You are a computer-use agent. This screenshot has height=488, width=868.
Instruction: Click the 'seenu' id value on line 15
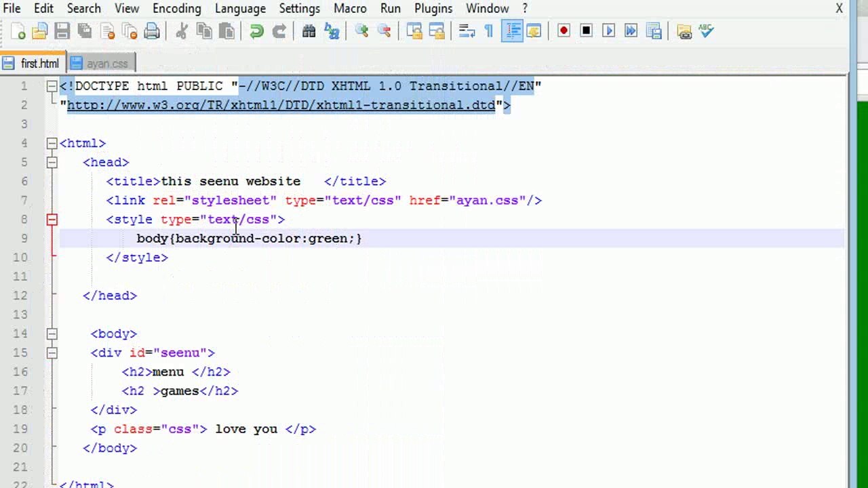pos(180,353)
